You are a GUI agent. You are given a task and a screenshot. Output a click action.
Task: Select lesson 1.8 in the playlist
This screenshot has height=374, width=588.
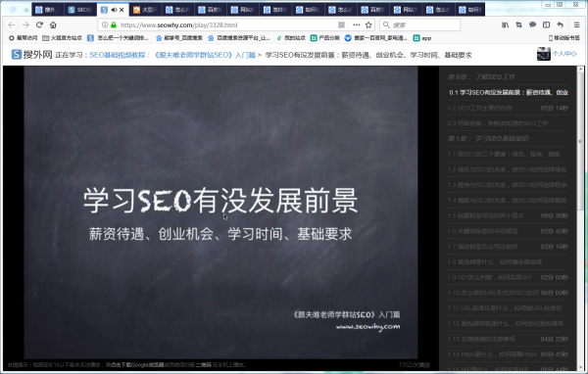[x=509, y=261]
